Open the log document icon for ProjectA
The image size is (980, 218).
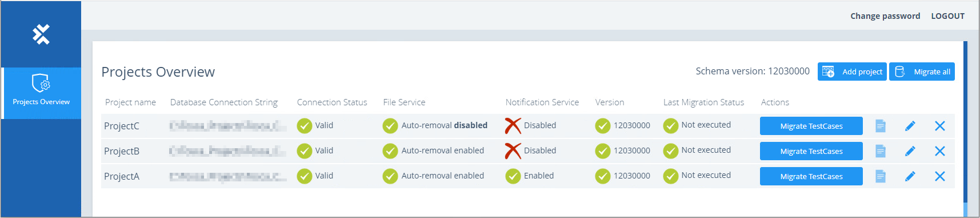[x=881, y=176]
